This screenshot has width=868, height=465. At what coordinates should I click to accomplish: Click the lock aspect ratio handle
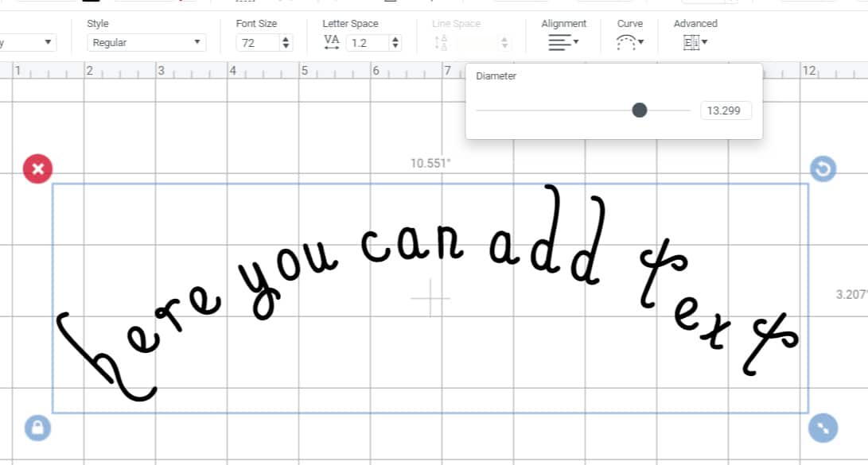(37, 428)
